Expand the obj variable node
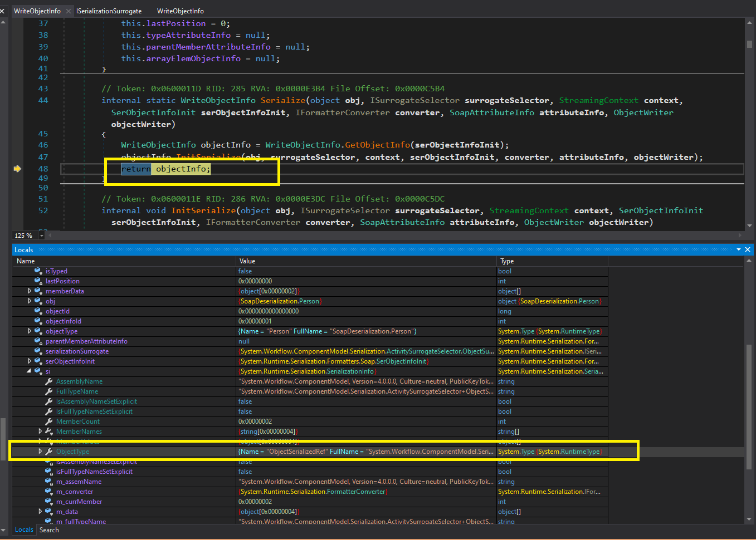Image resolution: width=756 pixels, height=544 pixels. pos(30,301)
